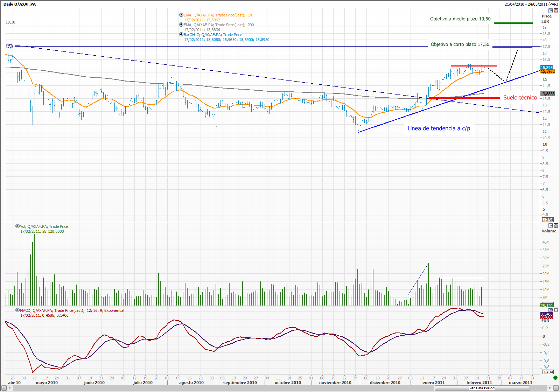
Task: Click clock icon beside MACD legend
Action: click(x=17, y=310)
